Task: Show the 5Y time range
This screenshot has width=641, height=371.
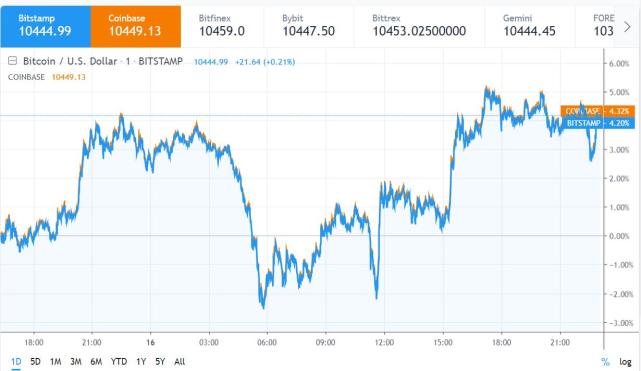Action: point(160,362)
